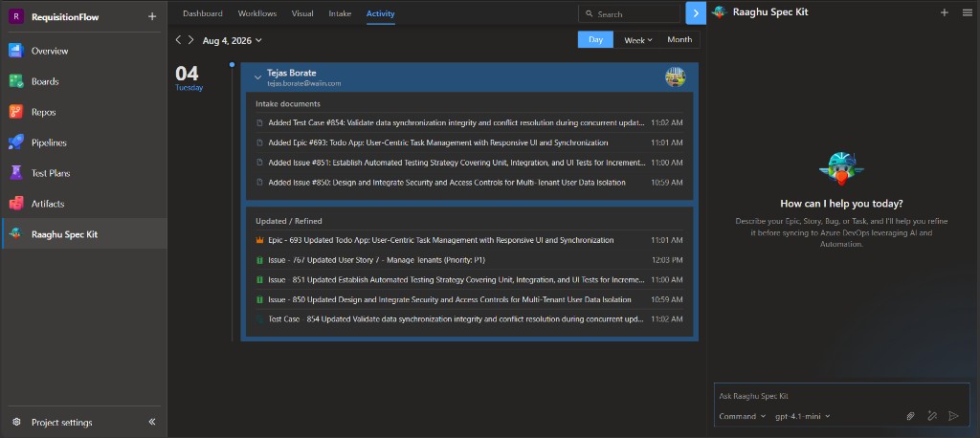980x438 pixels.
Task: Switch calendar to Month view
Action: pyautogui.click(x=679, y=40)
